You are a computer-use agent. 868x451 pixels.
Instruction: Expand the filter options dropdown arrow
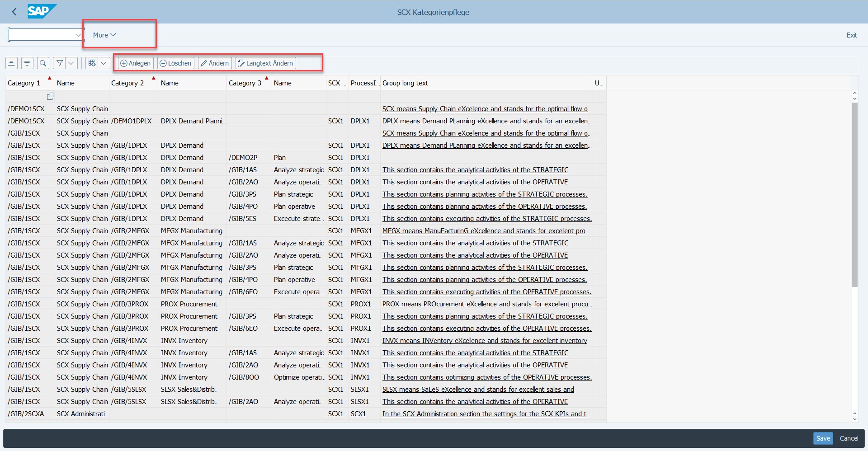tap(71, 63)
